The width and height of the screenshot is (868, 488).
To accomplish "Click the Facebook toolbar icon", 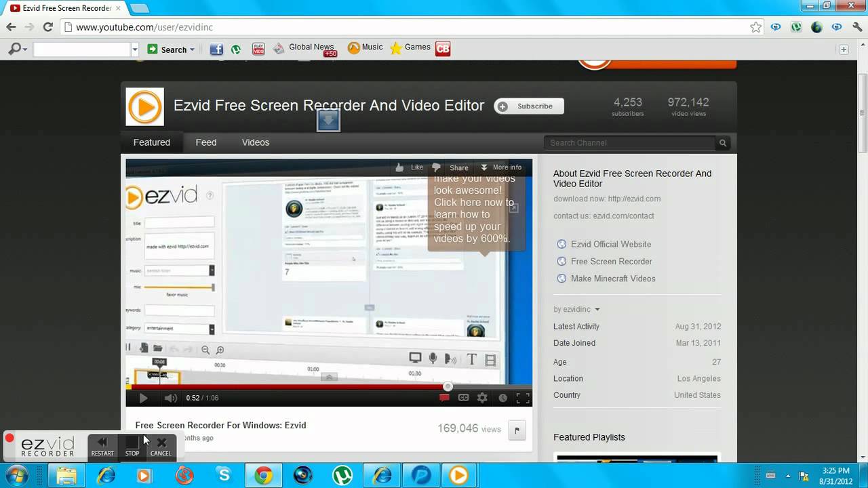I will tap(216, 49).
